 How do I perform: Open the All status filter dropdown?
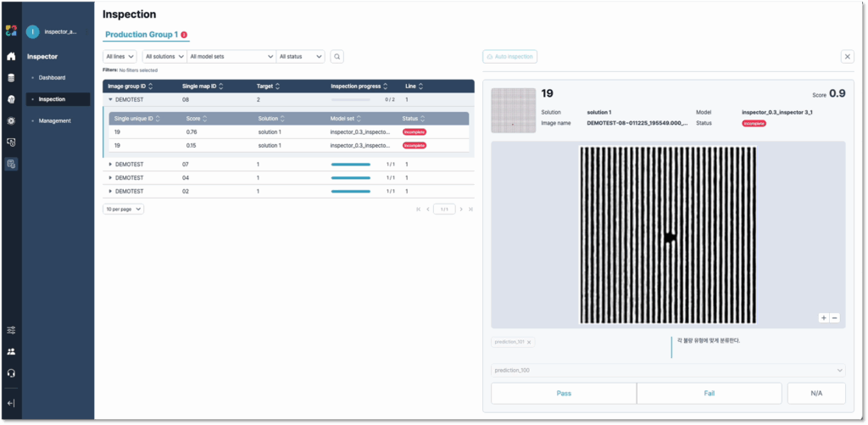point(301,57)
